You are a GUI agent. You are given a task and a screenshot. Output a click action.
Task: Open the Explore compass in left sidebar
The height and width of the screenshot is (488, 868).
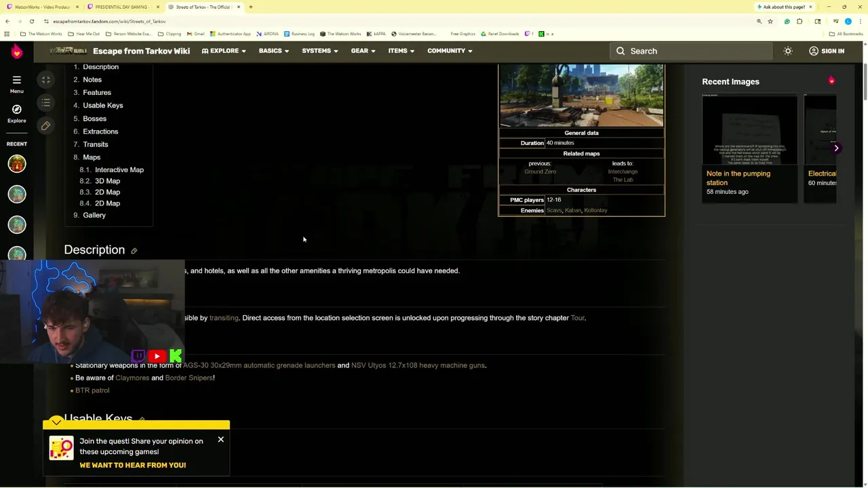[x=17, y=109]
